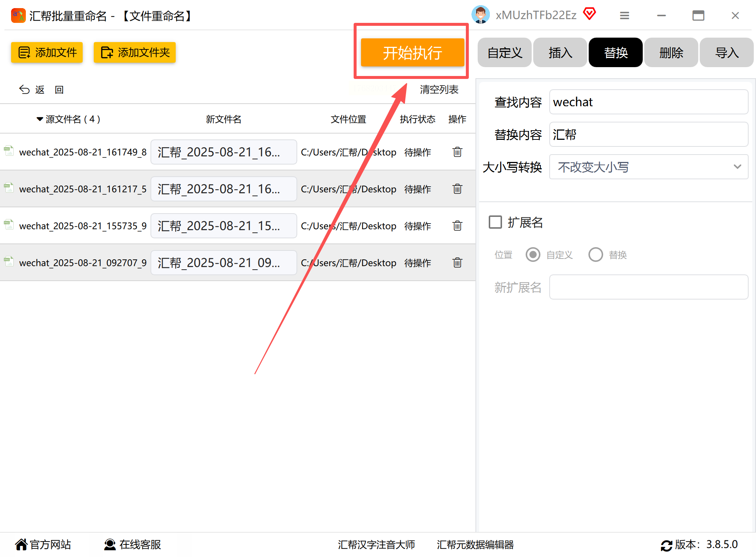Switch to the 删除 tab
This screenshot has width=756, height=557.
[671, 53]
